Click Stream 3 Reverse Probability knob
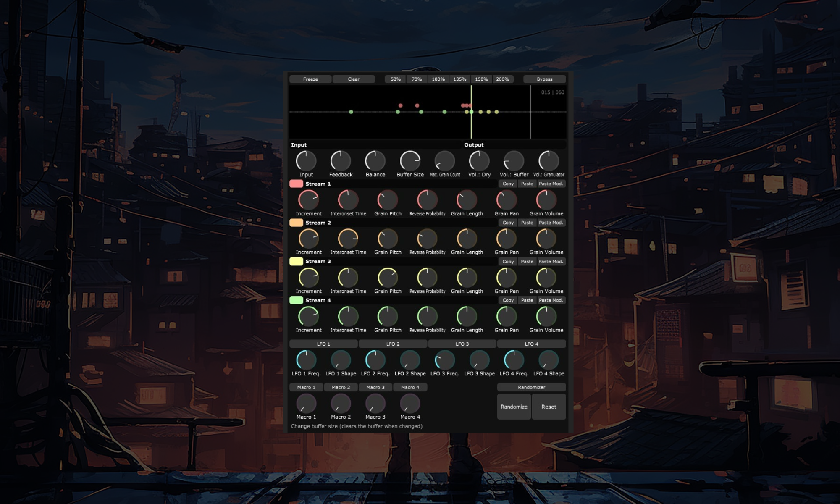 pos(427,278)
